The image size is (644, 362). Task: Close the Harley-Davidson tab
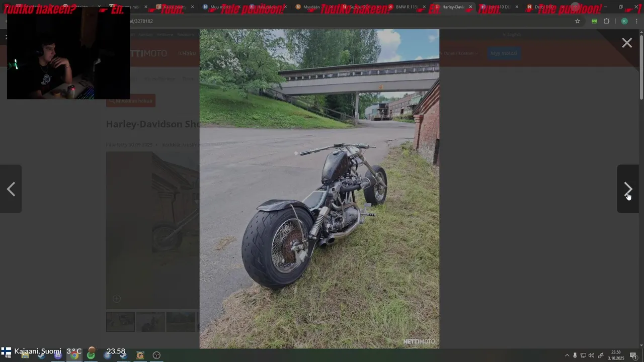click(470, 7)
